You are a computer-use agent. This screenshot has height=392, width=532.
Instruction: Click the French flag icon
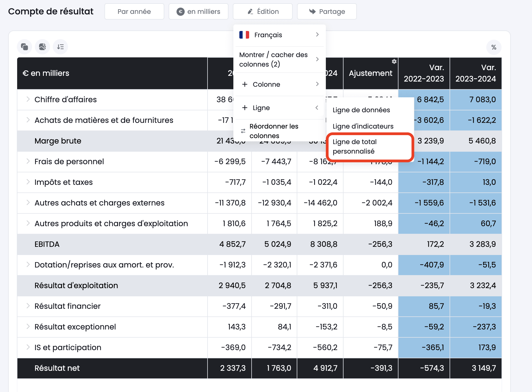click(x=244, y=35)
